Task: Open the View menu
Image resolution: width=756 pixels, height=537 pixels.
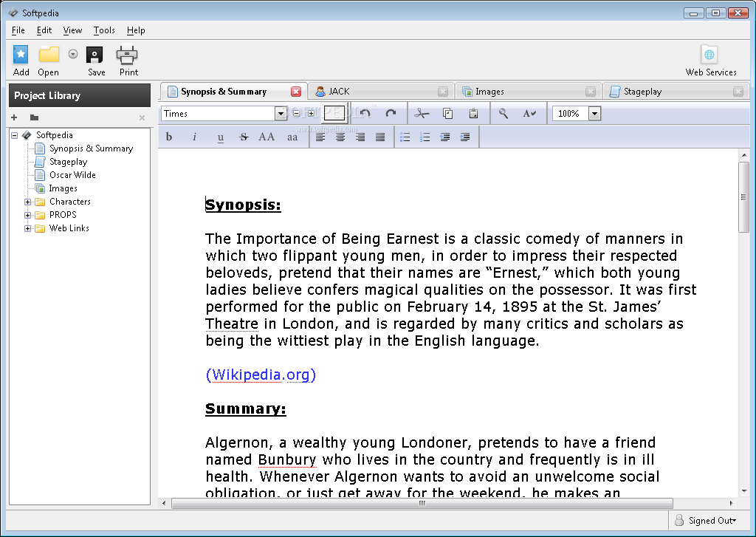Action: (72, 30)
